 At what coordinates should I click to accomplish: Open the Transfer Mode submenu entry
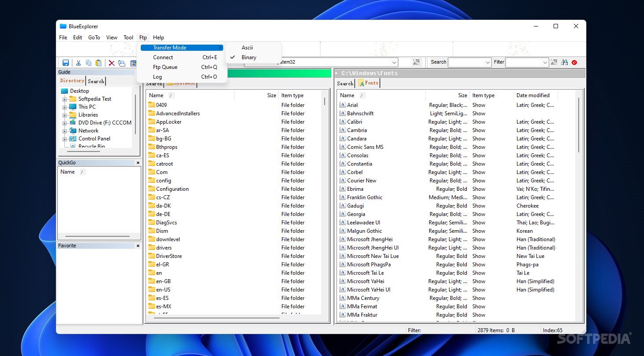[182, 48]
